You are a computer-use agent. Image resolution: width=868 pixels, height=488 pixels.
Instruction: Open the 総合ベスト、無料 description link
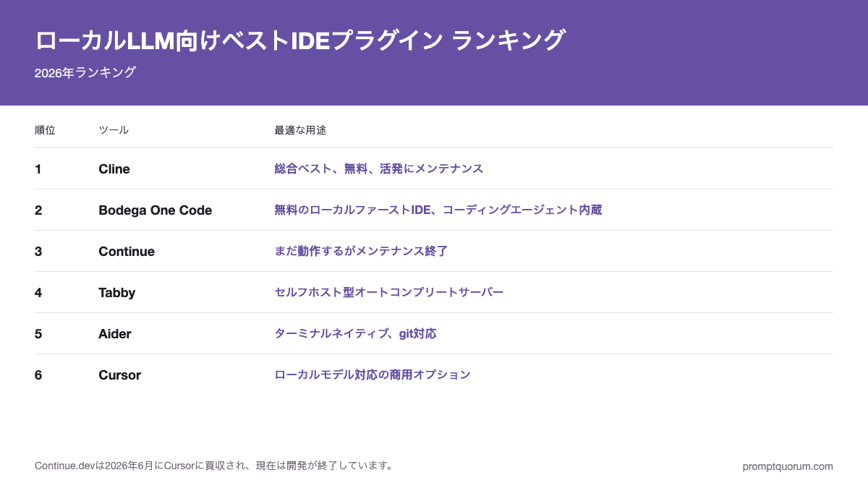click(379, 168)
